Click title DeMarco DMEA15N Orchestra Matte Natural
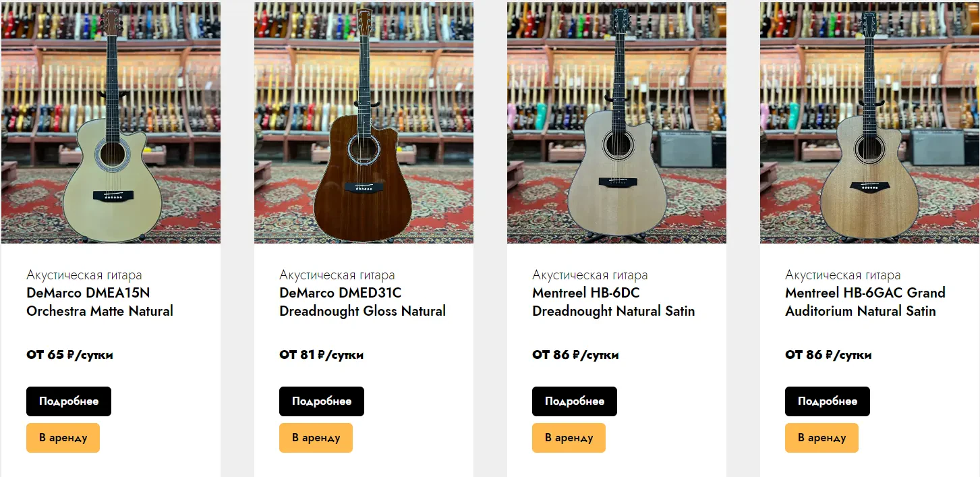 100,302
